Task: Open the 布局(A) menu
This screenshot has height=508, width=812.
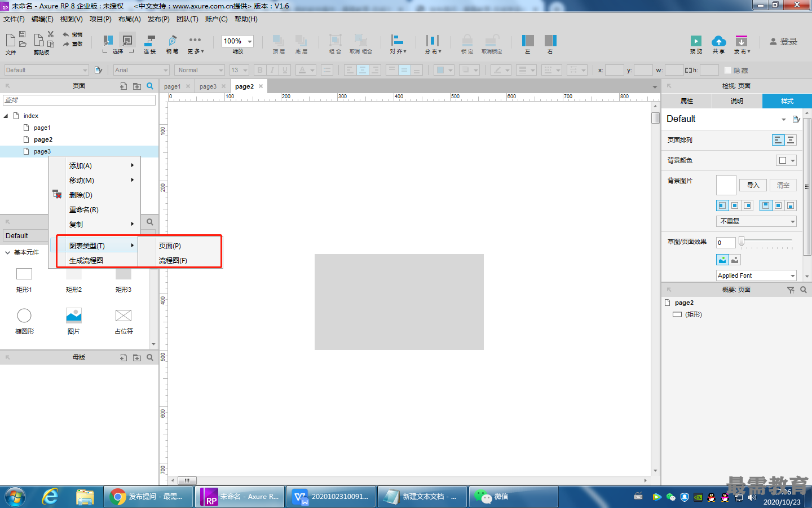Action: [x=130, y=19]
